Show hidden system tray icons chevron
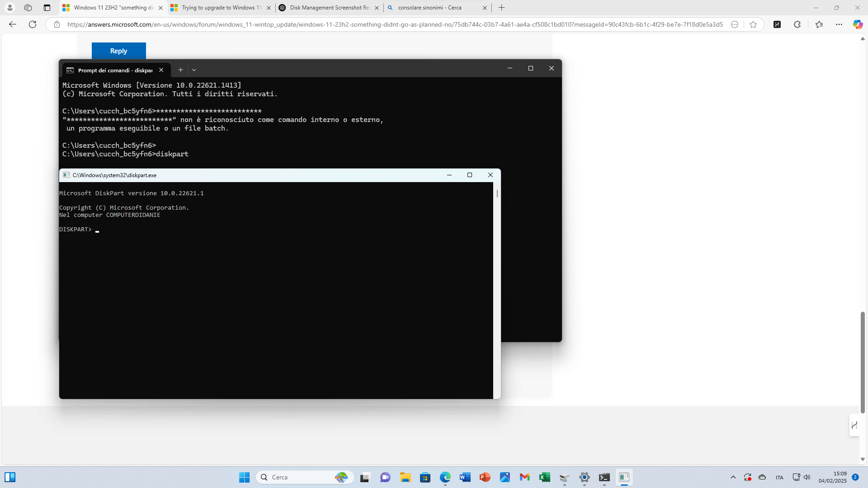The height and width of the screenshot is (488, 868). point(733,477)
